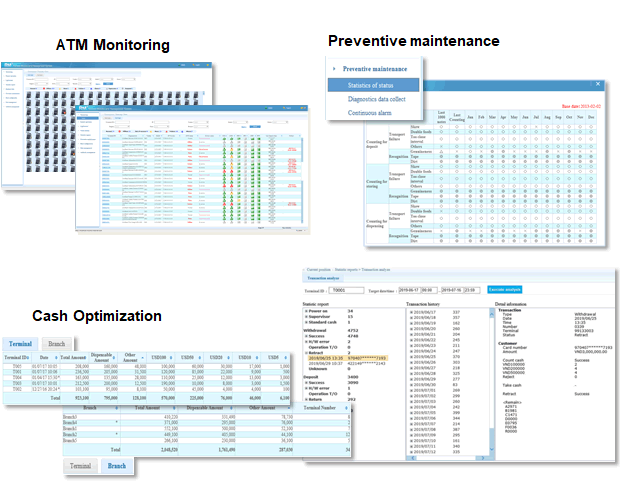620x498 pixels.
Task: Expand the 2019/07/12 transaction history entry
Action: tap(411, 452)
